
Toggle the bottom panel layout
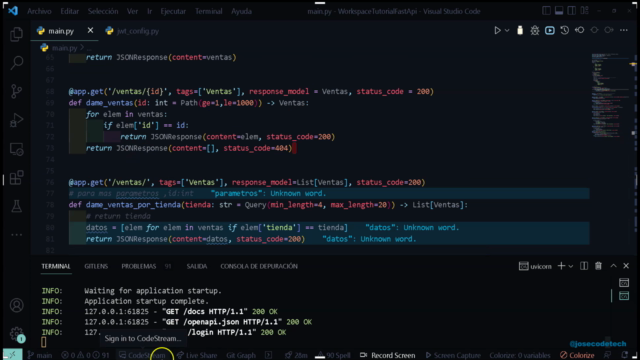[x=559, y=11]
